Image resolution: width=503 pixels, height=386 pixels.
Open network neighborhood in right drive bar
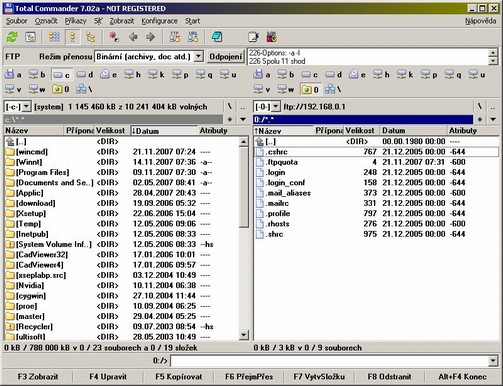coord(333,89)
